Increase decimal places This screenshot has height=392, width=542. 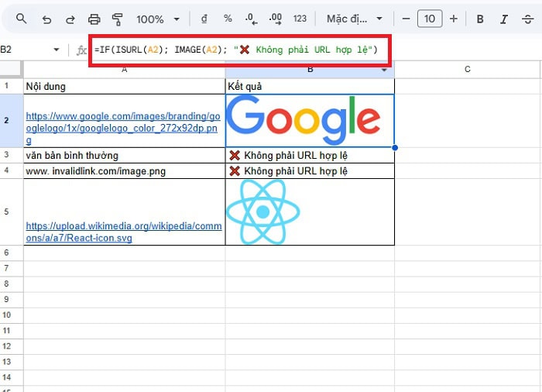click(276, 19)
